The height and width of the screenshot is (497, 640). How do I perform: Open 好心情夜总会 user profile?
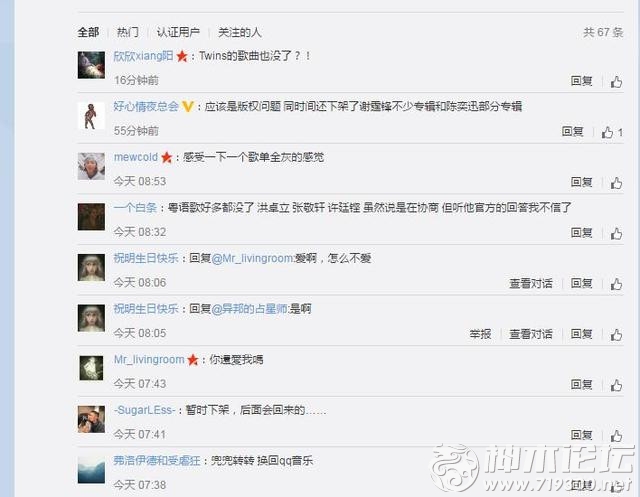point(146,106)
